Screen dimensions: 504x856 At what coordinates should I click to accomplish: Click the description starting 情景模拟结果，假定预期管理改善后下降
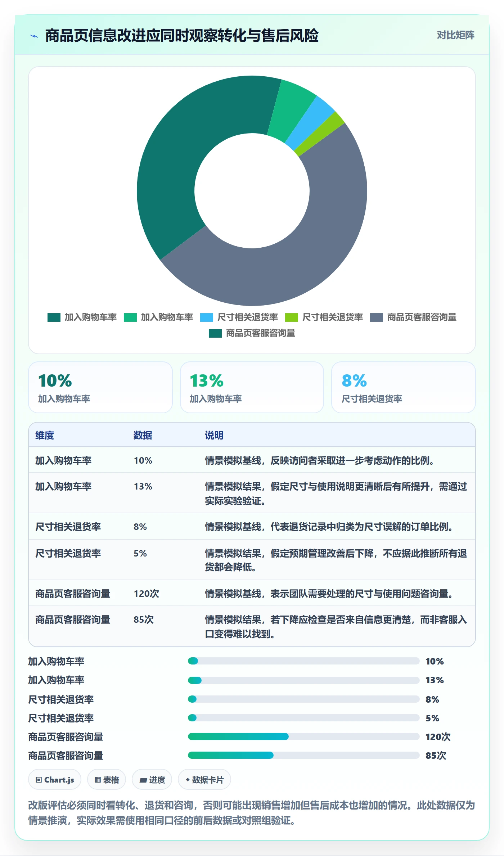(336, 560)
